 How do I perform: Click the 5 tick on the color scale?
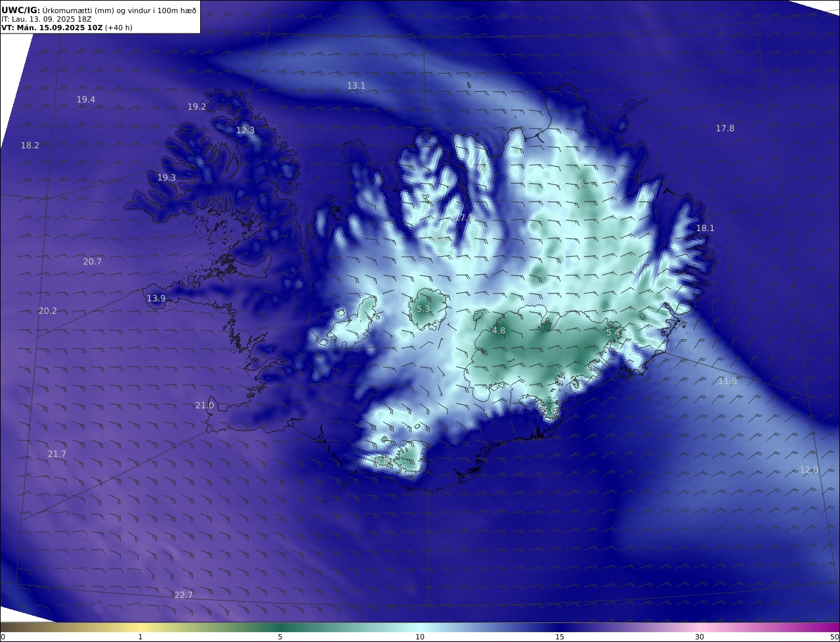pos(280,637)
